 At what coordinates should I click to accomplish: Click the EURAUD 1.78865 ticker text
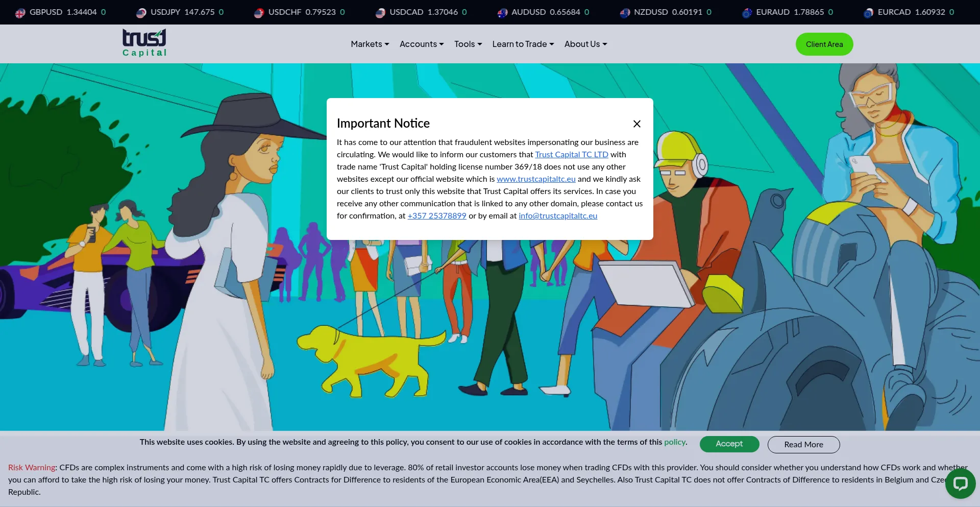click(790, 12)
